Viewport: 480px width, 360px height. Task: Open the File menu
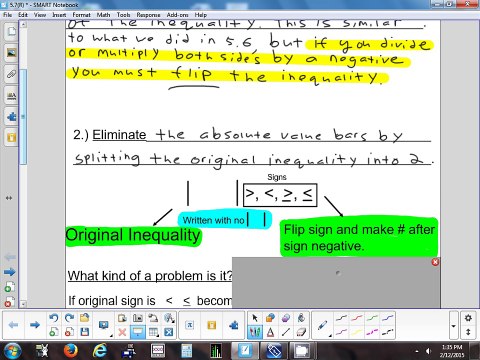[x=7, y=15]
